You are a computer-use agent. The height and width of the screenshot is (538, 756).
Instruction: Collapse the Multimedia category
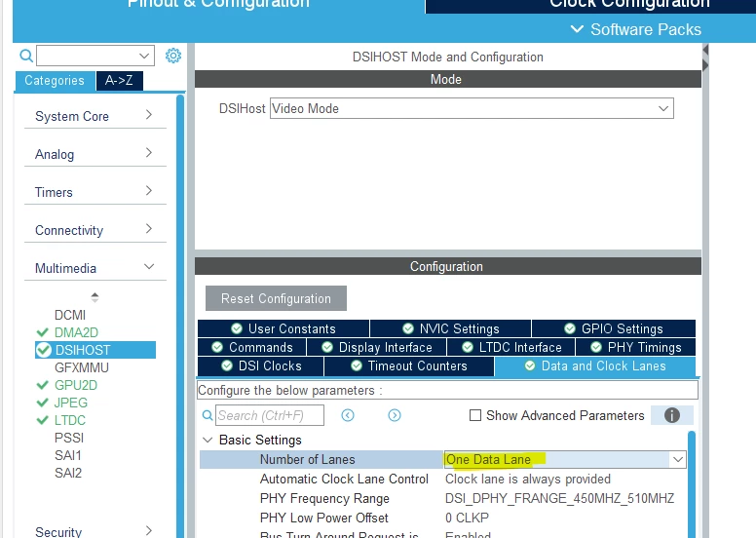tap(94, 268)
